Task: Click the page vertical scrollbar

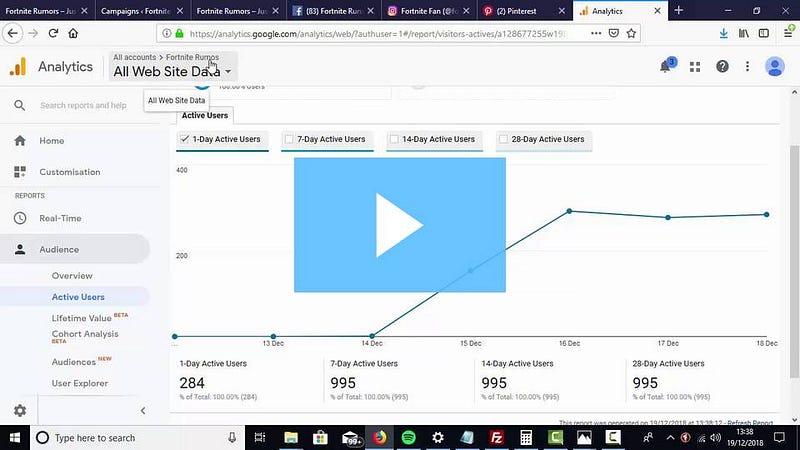Action: 794,261
